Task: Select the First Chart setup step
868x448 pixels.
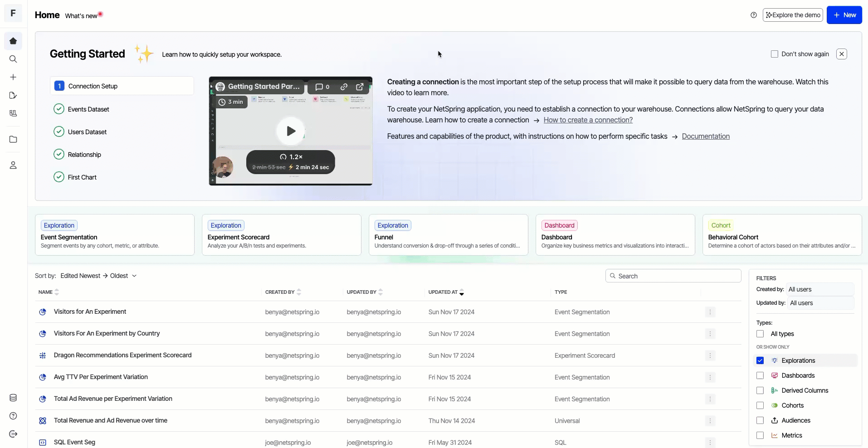Action: 82,177
